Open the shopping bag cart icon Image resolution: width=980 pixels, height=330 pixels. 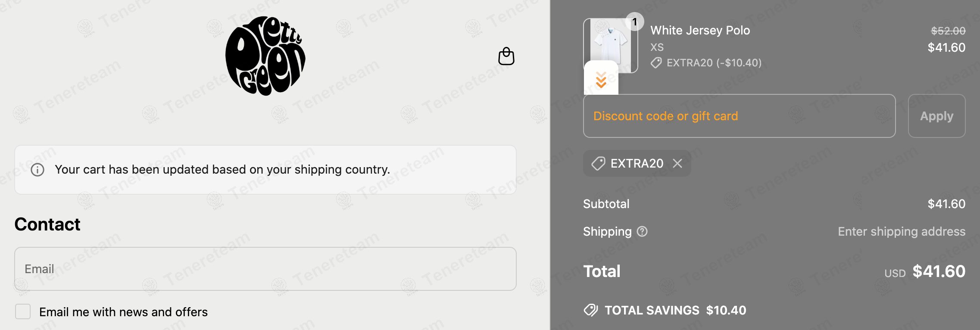click(506, 56)
